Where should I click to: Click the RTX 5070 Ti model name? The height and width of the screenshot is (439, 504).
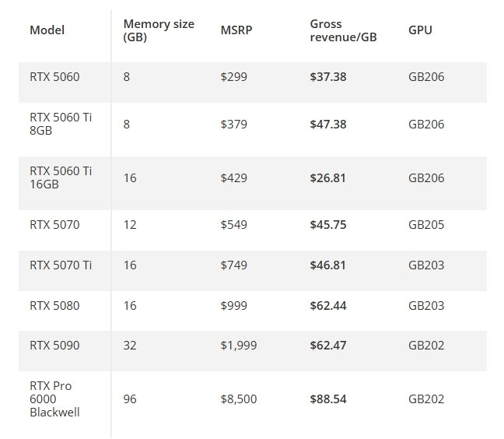click(61, 265)
